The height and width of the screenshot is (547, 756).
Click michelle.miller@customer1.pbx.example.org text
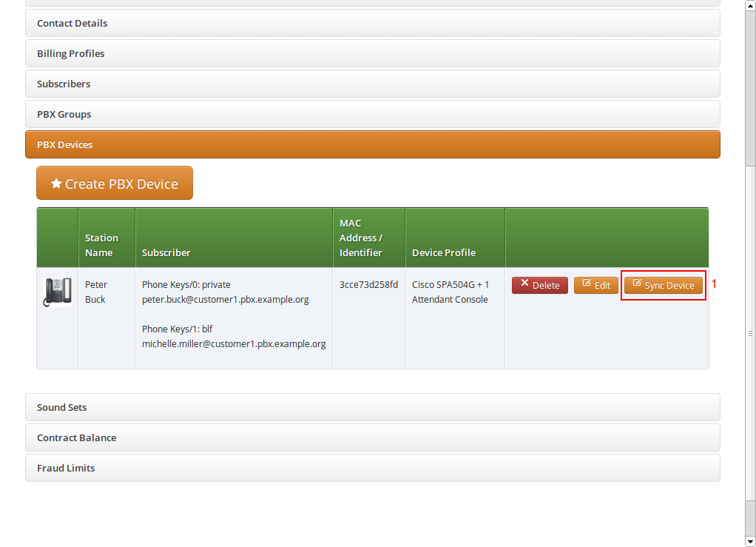click(234, 344)
